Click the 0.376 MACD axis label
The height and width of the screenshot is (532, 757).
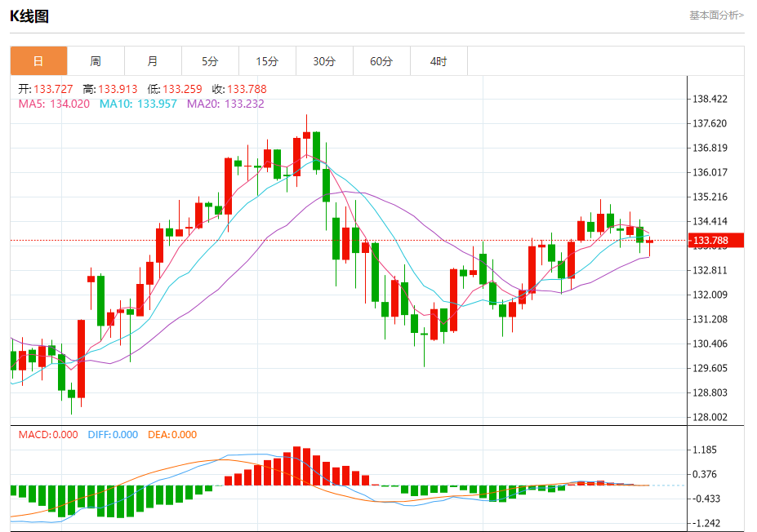(705, 475)
